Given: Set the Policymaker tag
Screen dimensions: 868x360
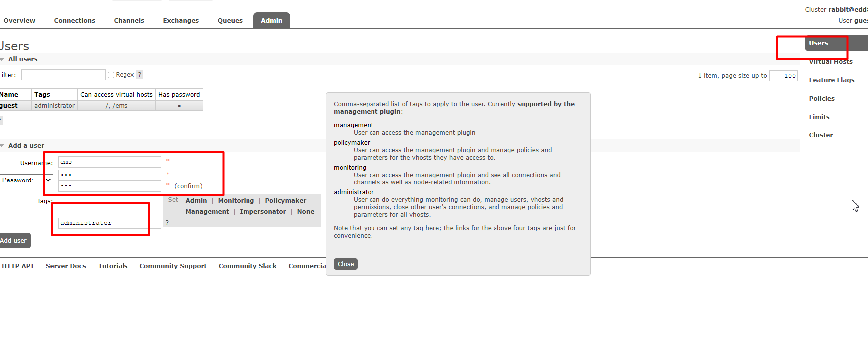Looking at the screenshot, I should [286, 200].
